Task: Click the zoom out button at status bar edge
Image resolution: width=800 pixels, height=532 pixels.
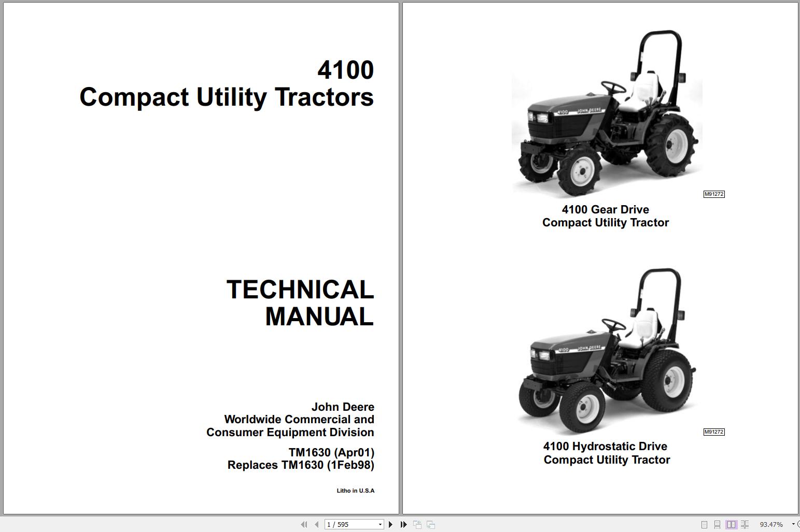Action: click(x=798, y=525)
